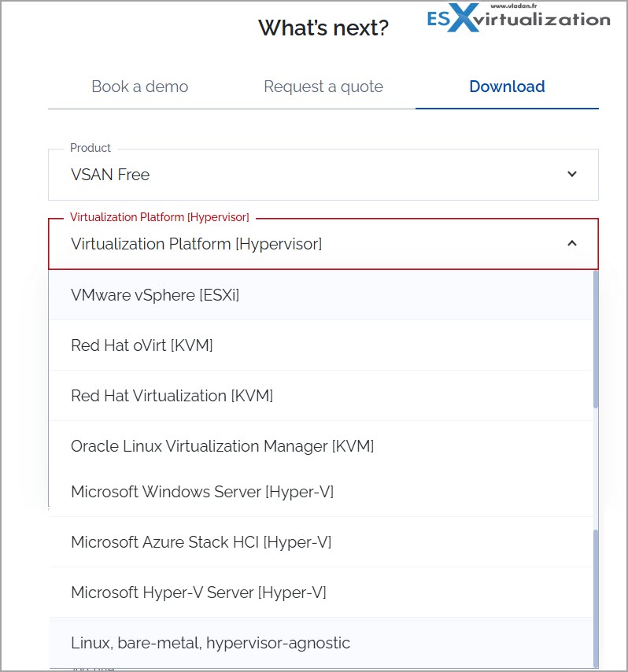Open the Request a quote tab
Viewport: 628px width, 672px height.
(x=323, y=87)
